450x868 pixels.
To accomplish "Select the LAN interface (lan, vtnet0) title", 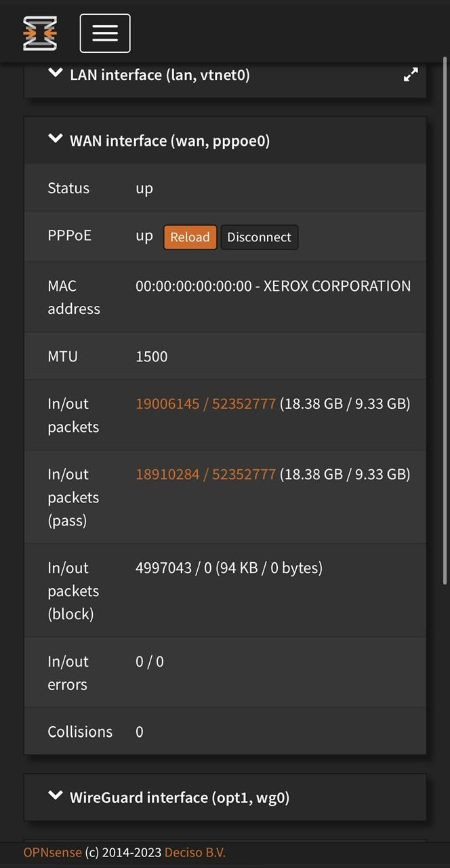I will coord(160,75).
